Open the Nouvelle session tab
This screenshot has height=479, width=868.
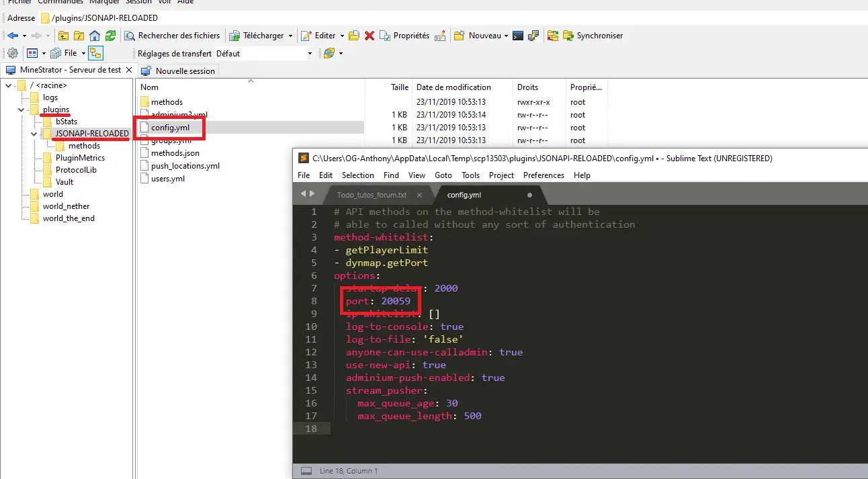(x=185, y=71)
